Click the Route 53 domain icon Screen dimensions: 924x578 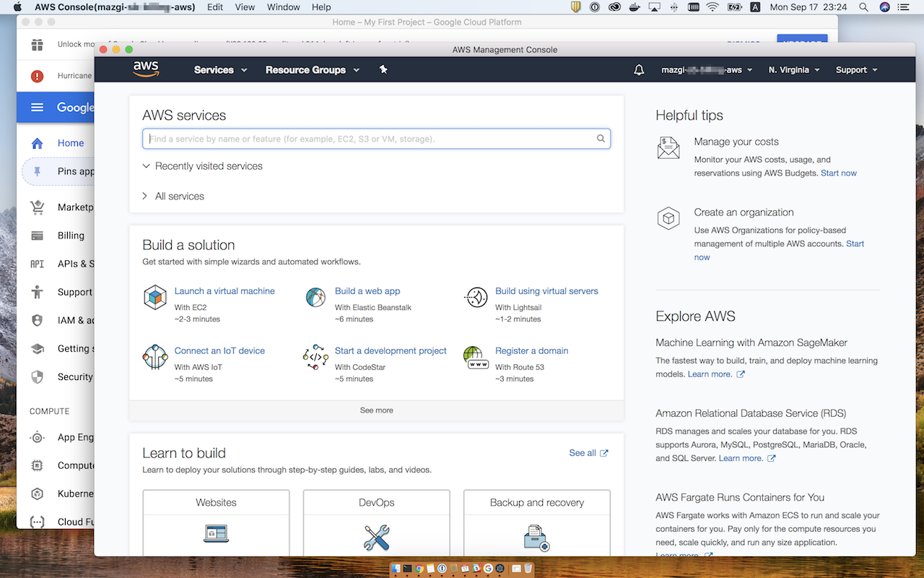point(476,357)
